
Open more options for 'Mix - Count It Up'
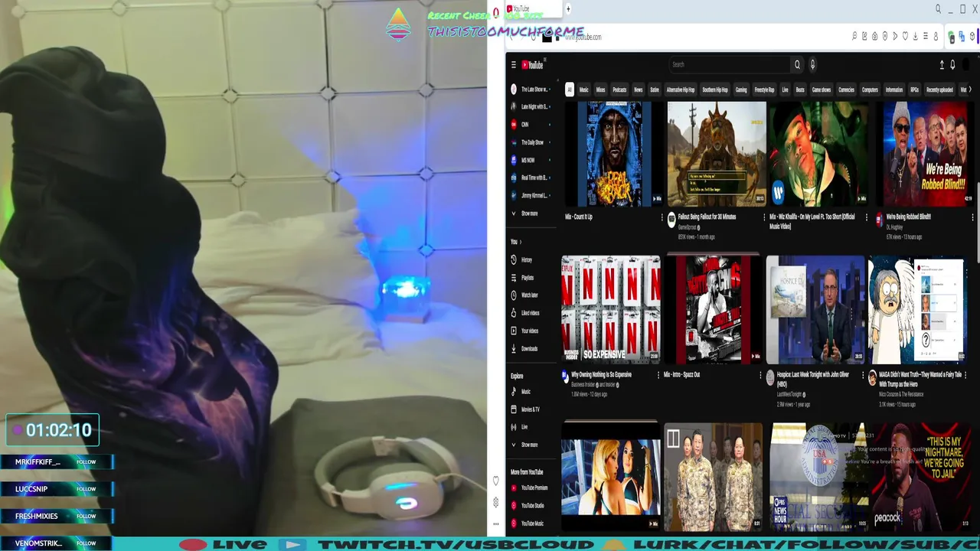tap(662, 217)
